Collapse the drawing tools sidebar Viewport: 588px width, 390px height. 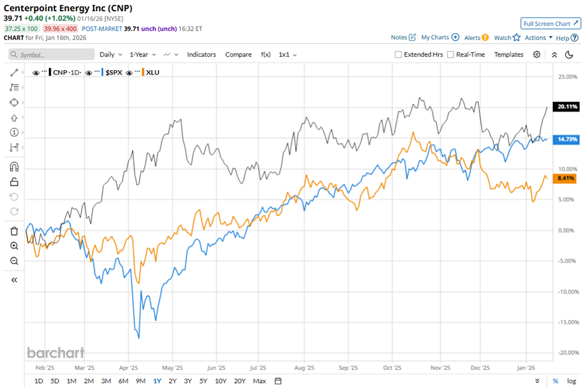pos(14,280)
